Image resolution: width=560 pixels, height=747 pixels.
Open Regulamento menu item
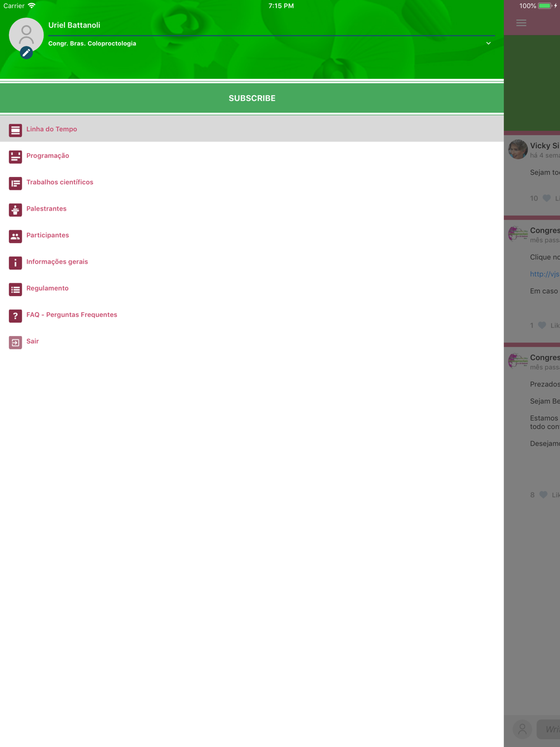(x=252, y=288)
